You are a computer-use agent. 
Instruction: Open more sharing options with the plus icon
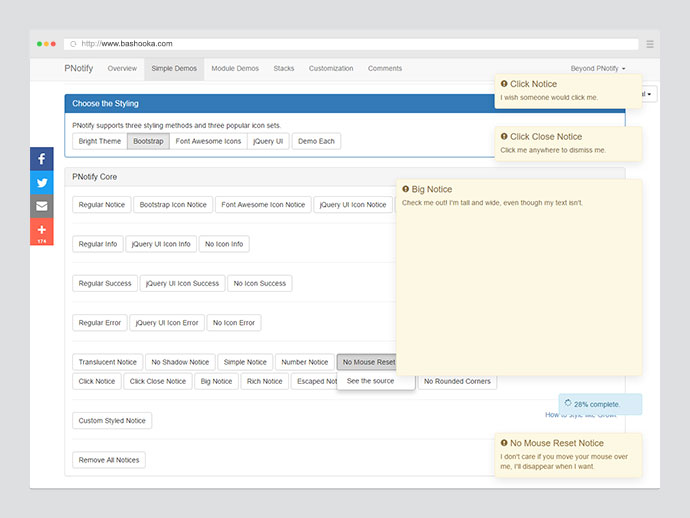tap(42, 231)
